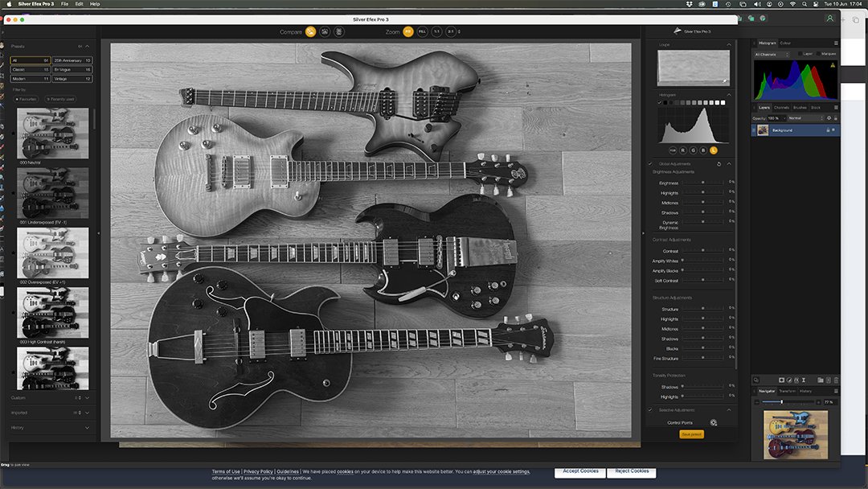Zoom in using Navigator plus button

819,402
